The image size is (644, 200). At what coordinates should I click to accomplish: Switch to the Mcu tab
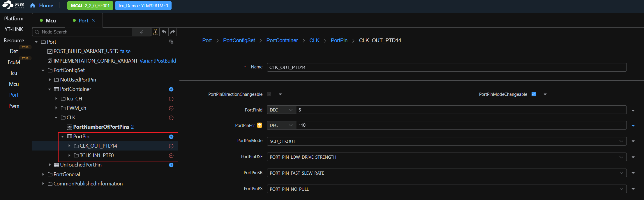pyautogui.click(x=48, y=20)
